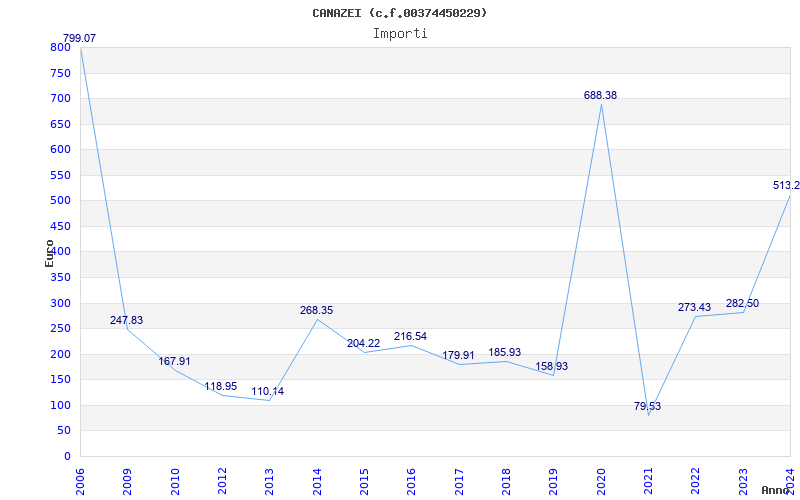Click the 800 y-axis tick label
Screen dimensions: 800x500
60,47
